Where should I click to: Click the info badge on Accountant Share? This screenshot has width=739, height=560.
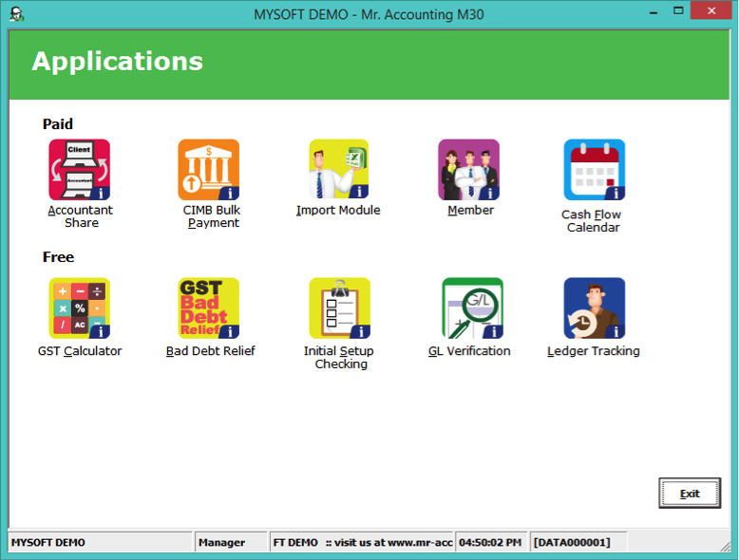[x=100, y=193]
